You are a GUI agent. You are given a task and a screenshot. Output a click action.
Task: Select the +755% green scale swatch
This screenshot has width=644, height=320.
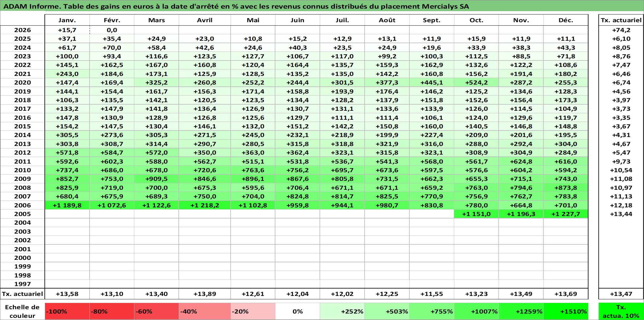(432, 311)
